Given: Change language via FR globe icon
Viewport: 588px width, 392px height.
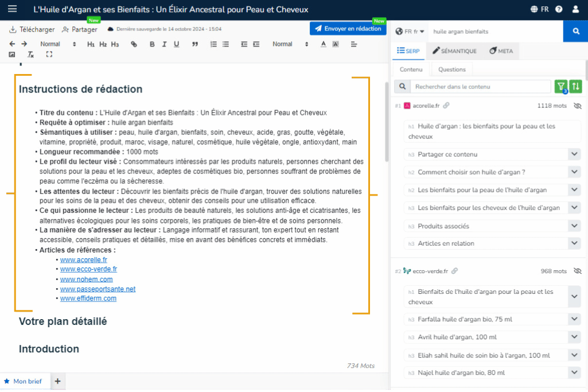Looking at the screenshot, I should [540, 9].
